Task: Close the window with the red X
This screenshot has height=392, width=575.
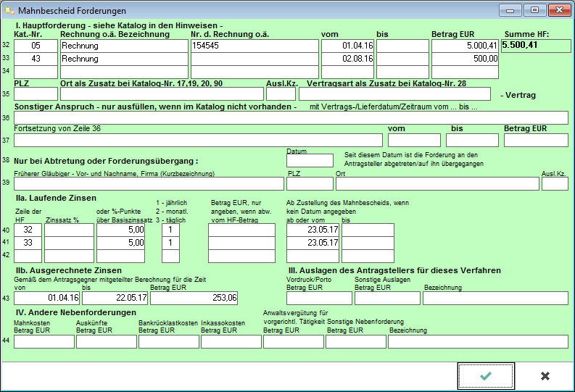Action: tap(559, 10)
